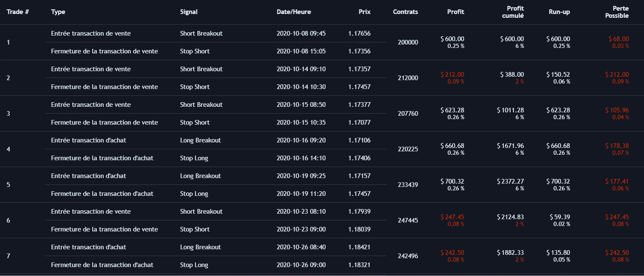
Task: Click the Prix column header
Action: click(x=365, y=12)
